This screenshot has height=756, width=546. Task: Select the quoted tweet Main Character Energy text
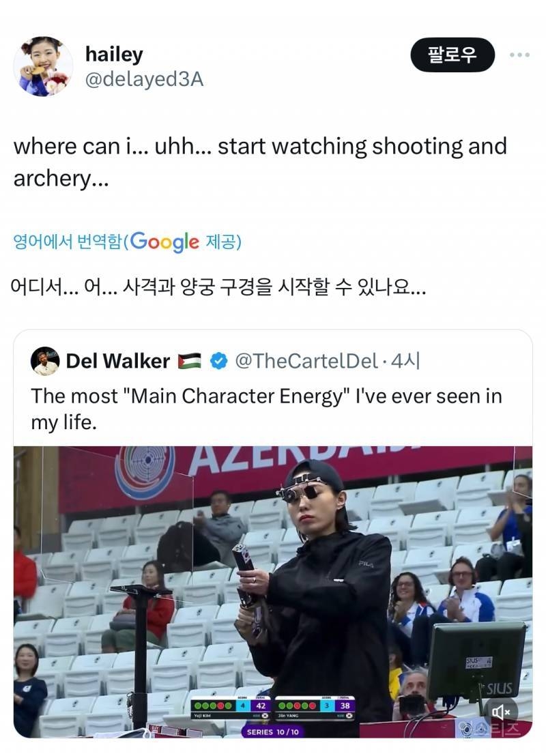click(266, 409)
